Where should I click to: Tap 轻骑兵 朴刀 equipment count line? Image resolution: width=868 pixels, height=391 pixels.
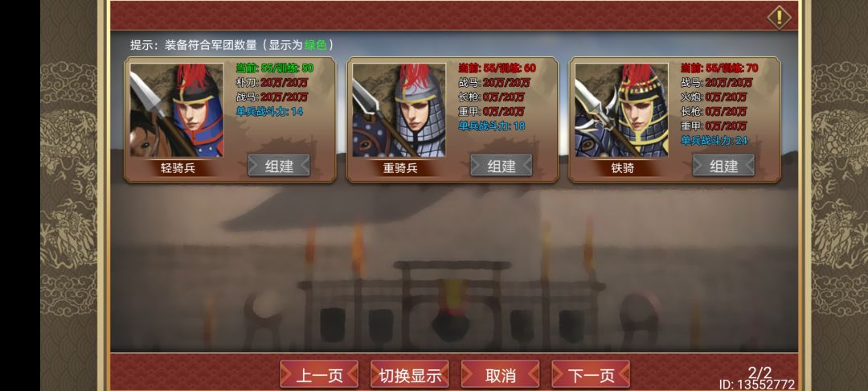[272, 83]
